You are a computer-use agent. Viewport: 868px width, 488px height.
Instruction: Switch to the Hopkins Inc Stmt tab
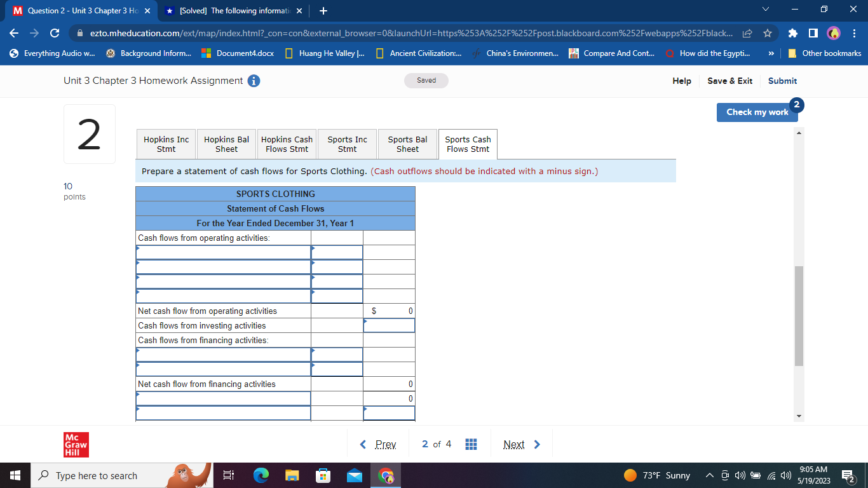click(x=166, y=144)
